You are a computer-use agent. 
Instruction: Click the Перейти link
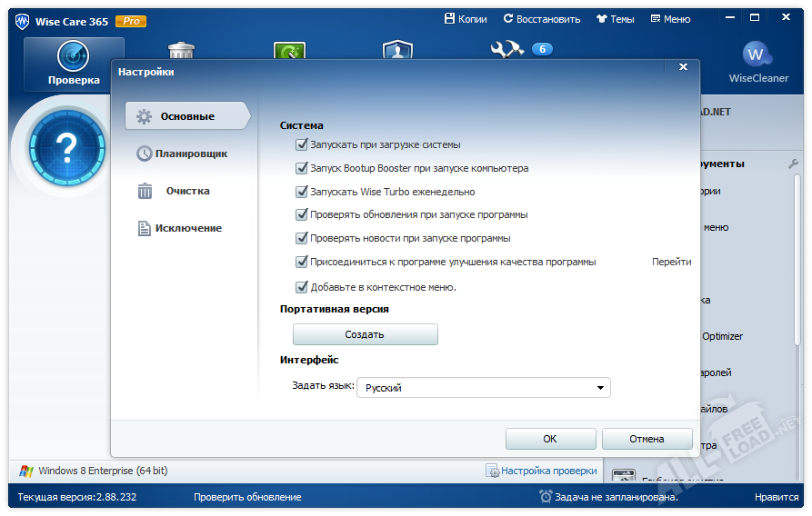pyautogui.click(x=671, y=262)
